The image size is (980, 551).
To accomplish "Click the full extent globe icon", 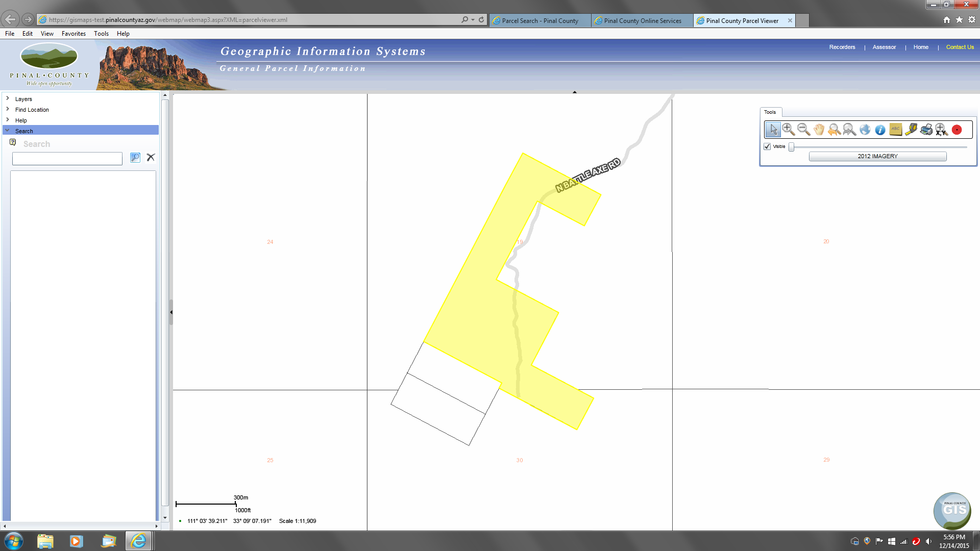I will [x=865, y=129].
